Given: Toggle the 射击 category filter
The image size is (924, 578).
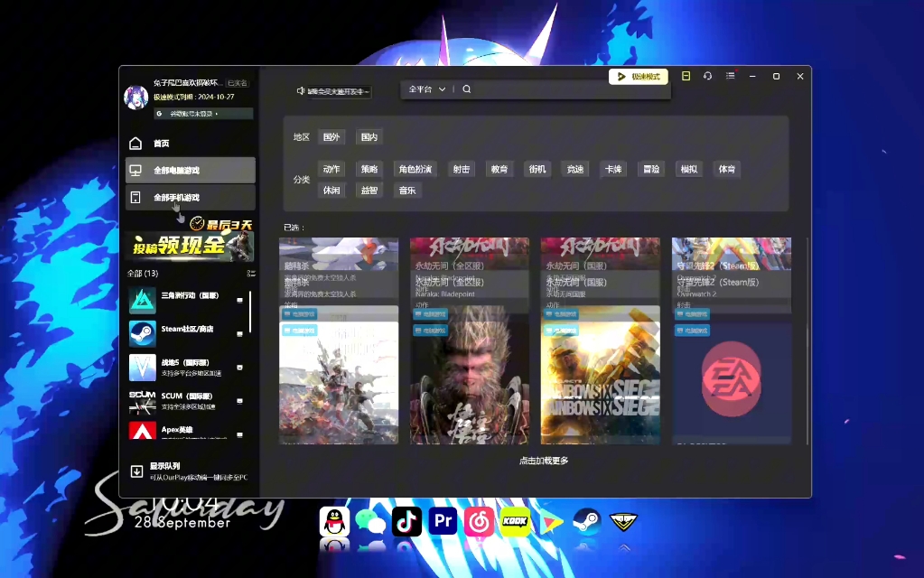Looking at the screenshot, I should tap(461, 169).
